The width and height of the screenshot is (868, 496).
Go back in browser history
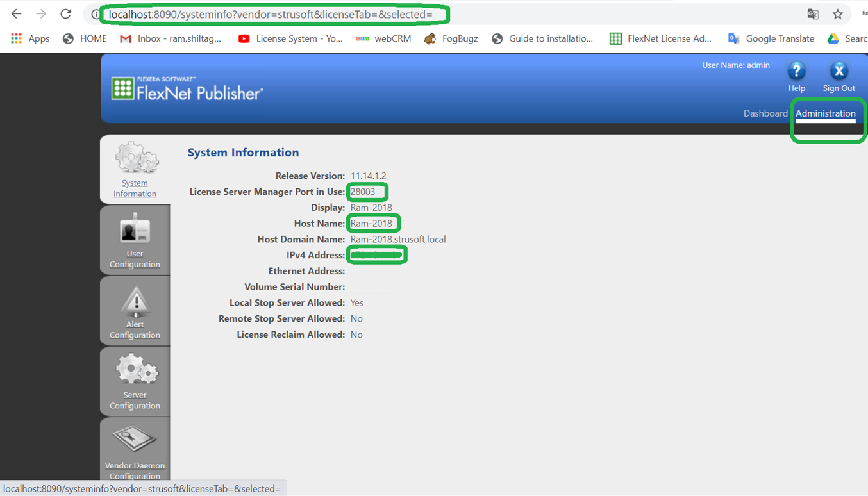coord(16,14)
